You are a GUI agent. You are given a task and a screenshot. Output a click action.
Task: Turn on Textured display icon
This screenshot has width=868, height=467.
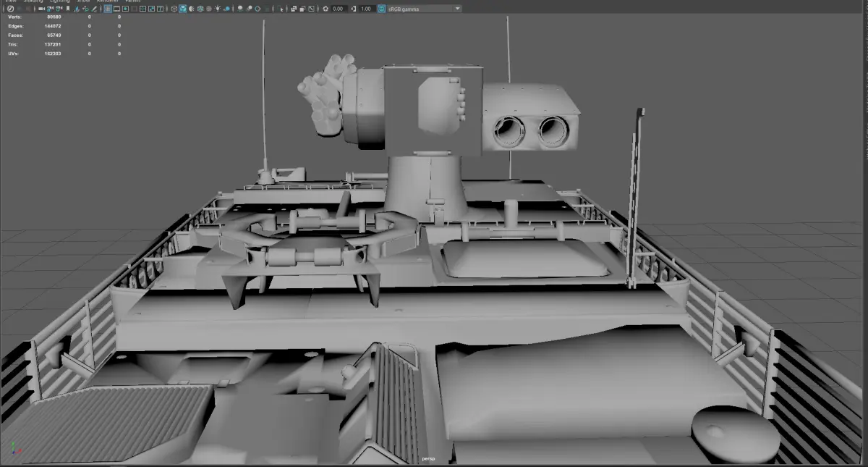pos(208,9)
